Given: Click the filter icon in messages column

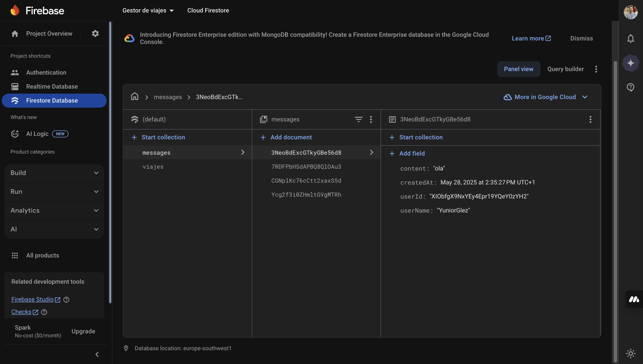Looking at the screenshot, I should 358,119.
